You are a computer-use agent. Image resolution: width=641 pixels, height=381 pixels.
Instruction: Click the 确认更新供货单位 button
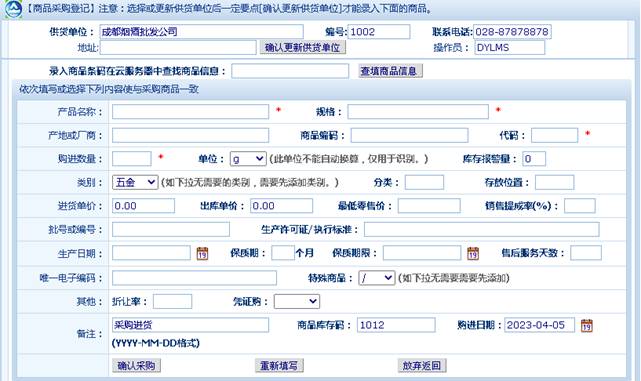tap(303, 47)
